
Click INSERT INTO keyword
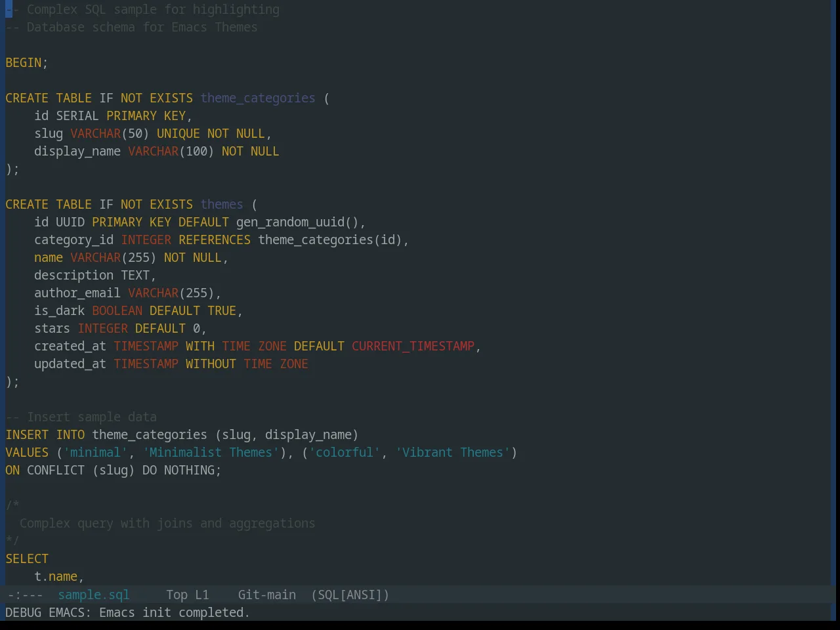[x=45, y=435]
